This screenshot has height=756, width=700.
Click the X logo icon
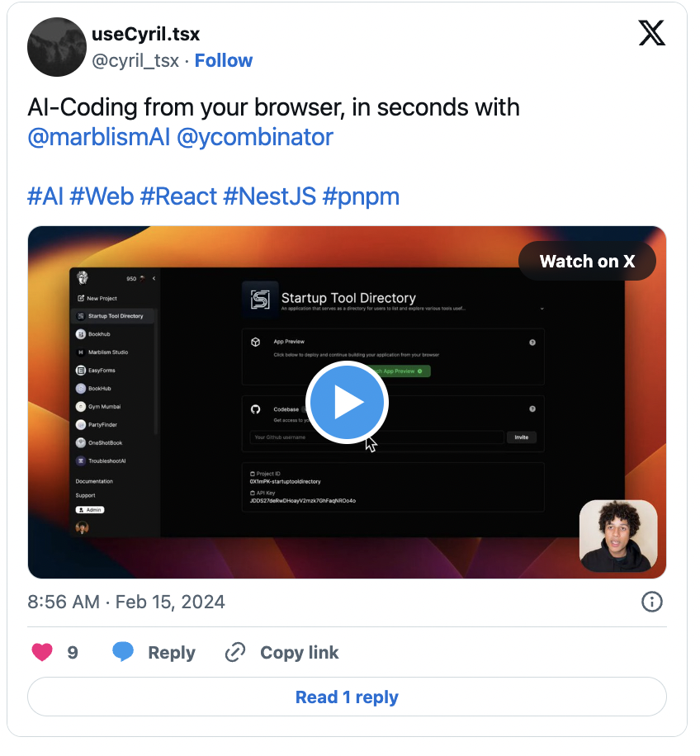pos(652,33)
